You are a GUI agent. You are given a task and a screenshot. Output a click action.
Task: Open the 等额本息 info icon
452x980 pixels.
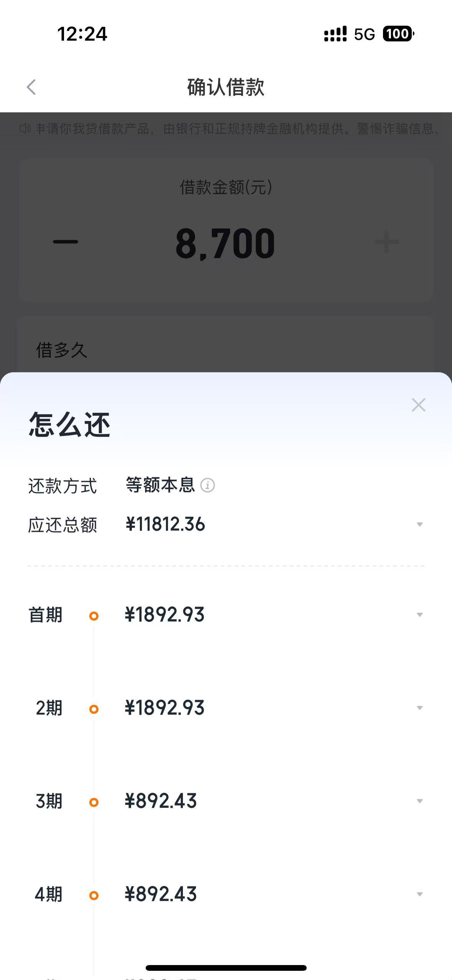click(x=207, y=485)
